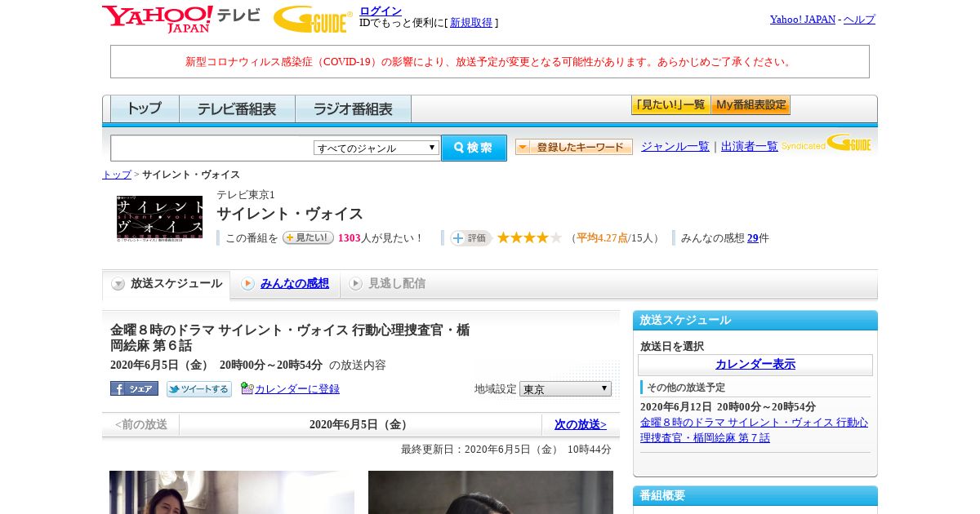The height and width of the screenshot is (514, 980).
Task: Open the ラジオ番組表 tab
Action: (353, 109)
